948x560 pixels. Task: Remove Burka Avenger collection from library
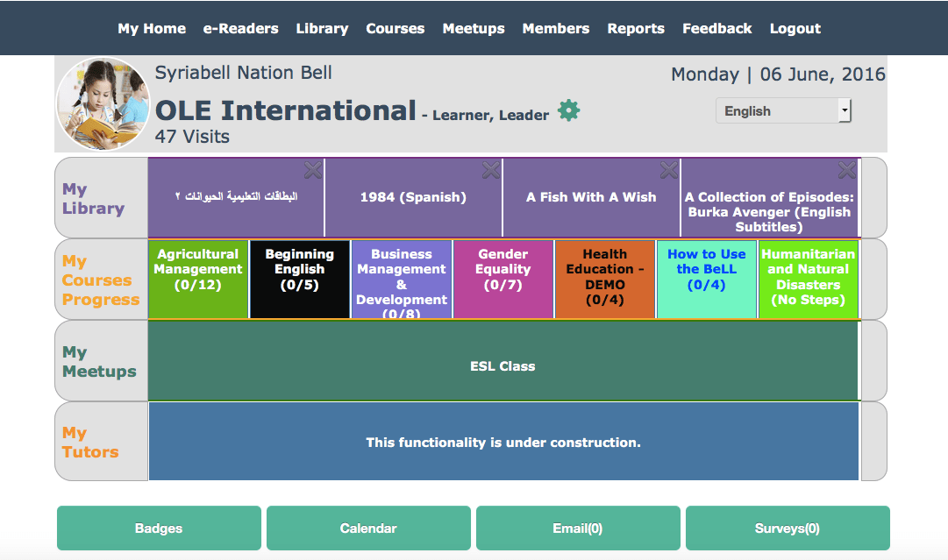click(847, 169)
